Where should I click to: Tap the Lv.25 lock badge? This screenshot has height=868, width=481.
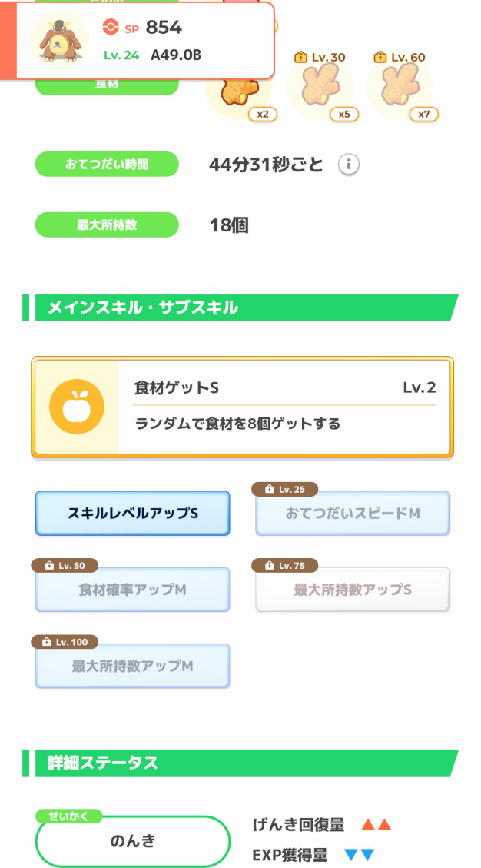[x=285, y=489]
